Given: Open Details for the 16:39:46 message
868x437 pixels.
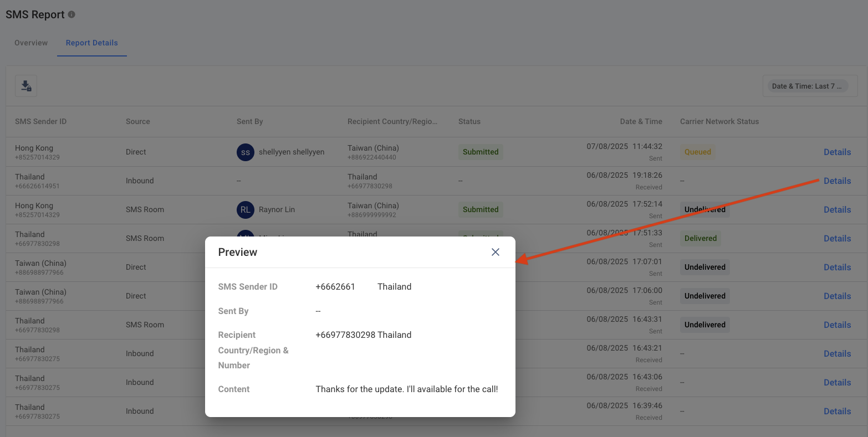Looking at the screenshot, I should tap(838, 411).
